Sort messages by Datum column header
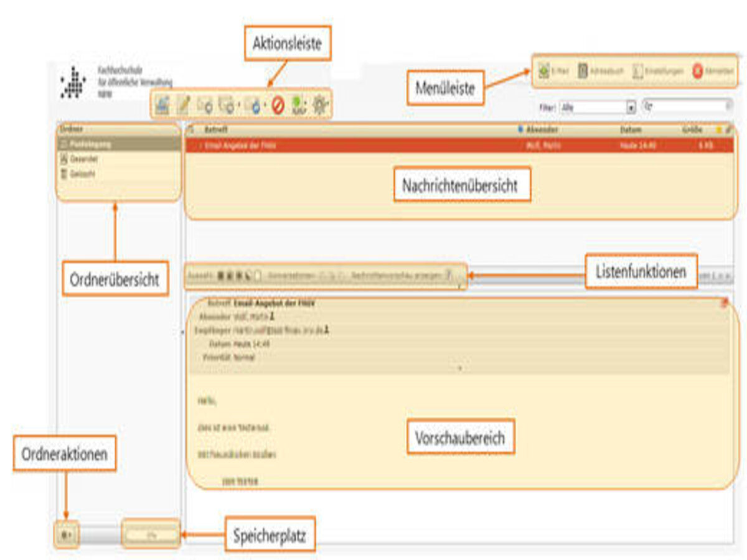This screenshot has width=747, height=560. 631,130
